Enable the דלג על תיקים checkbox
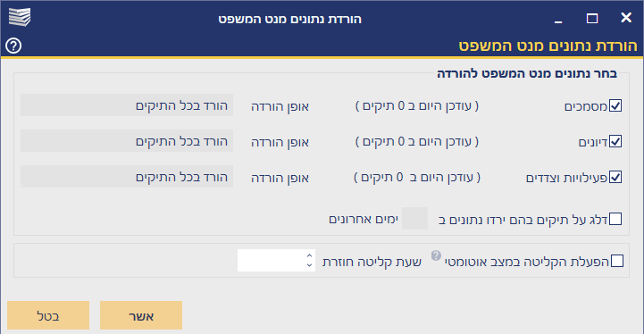 [615, 219]
